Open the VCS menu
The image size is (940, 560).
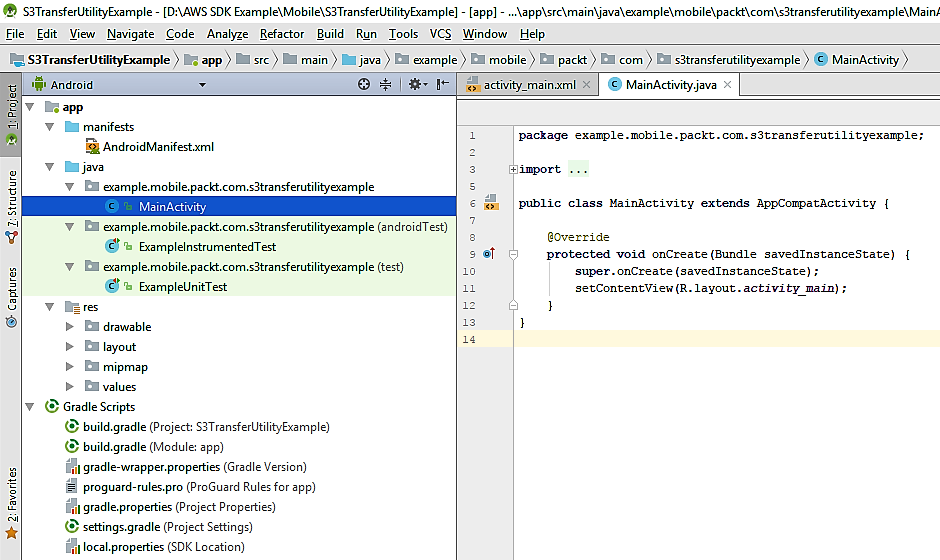[x=441, y=34]
